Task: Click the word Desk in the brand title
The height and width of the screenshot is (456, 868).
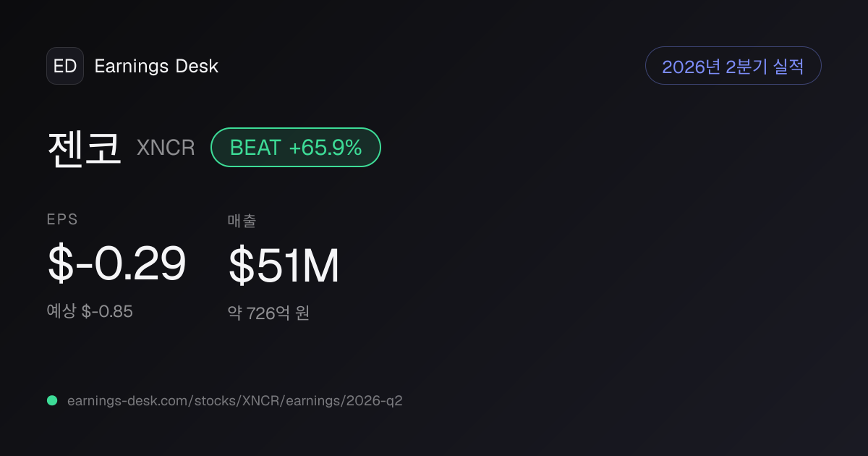Action: [x=197, y=67]
